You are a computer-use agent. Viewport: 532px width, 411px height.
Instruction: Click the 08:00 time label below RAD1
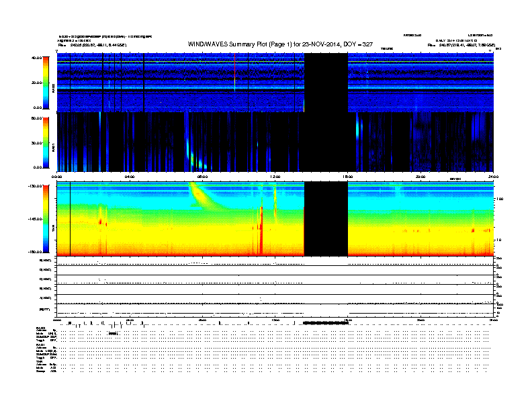point(202,177)
